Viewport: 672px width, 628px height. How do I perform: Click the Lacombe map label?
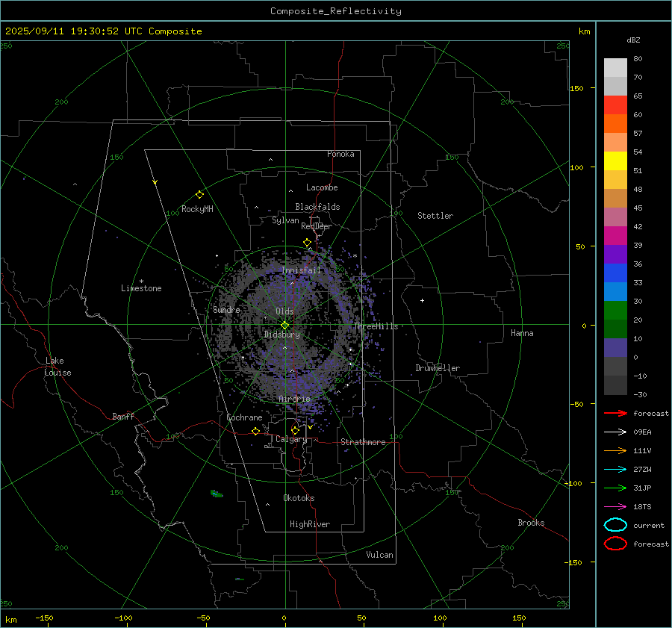(322, 187)
